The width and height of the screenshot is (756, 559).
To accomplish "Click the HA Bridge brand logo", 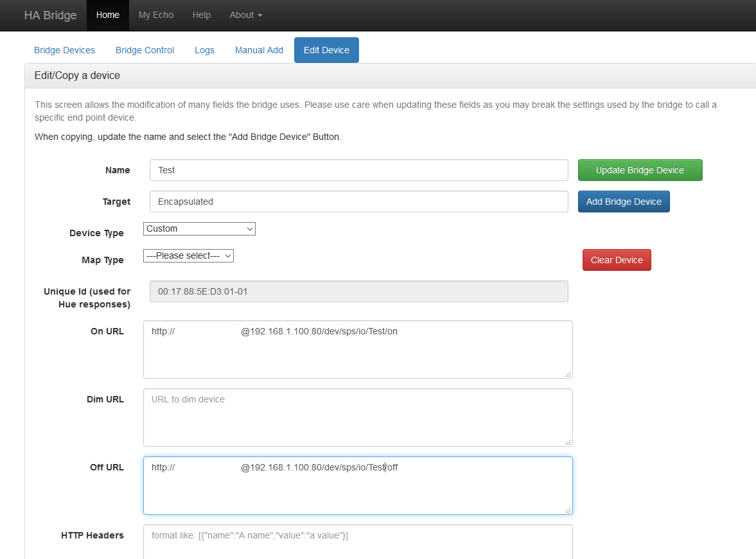I will click(x=50, y=15).
